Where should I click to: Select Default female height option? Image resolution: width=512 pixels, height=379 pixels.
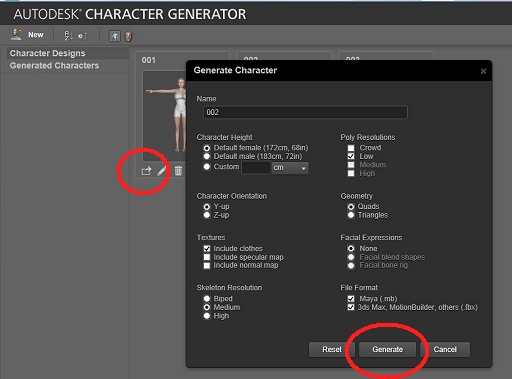pyautogui.click(x=207, y=148)
